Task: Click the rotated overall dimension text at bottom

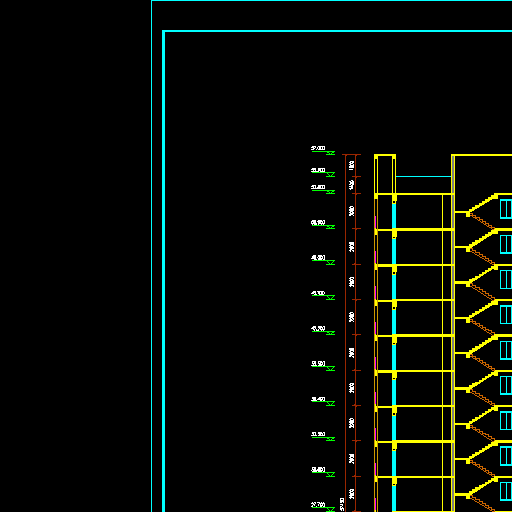Action: [x=342, y=504]
